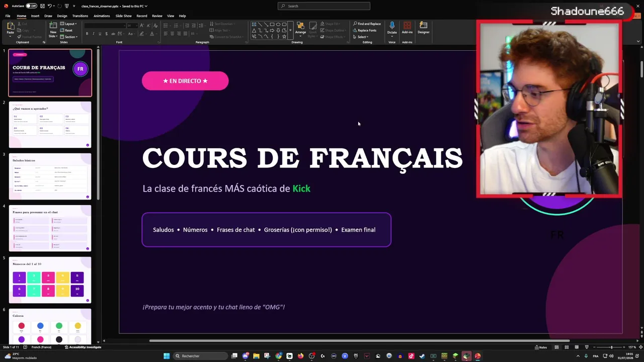Select the Oval shape
This screenshot has width=644, height=362.
(278, 24)
